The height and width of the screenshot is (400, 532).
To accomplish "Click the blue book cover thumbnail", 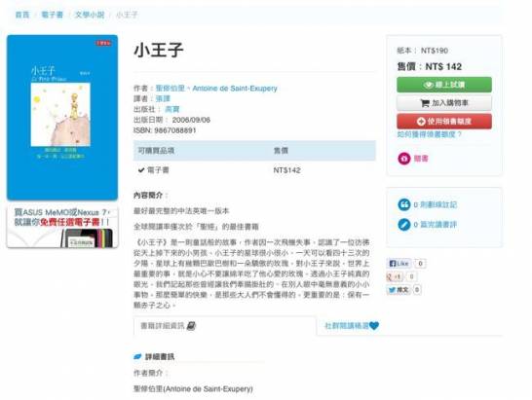I will coord(62,118).
